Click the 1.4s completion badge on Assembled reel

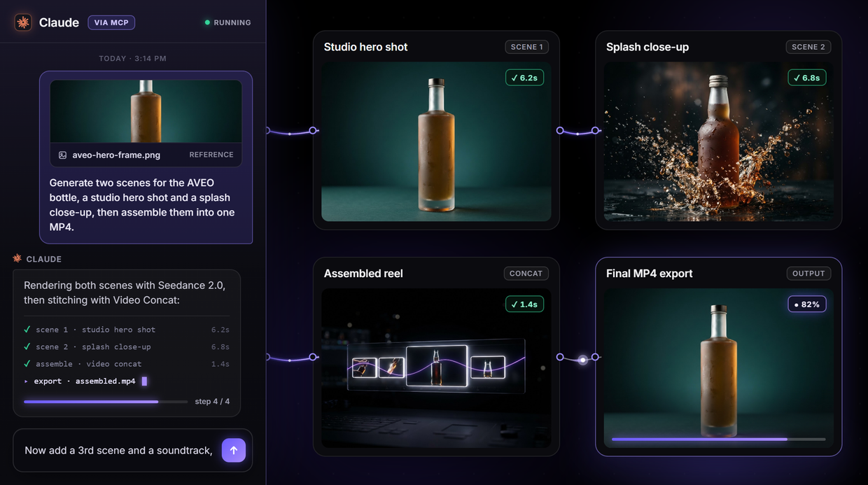pyautogui.click(x=524, y=304)
